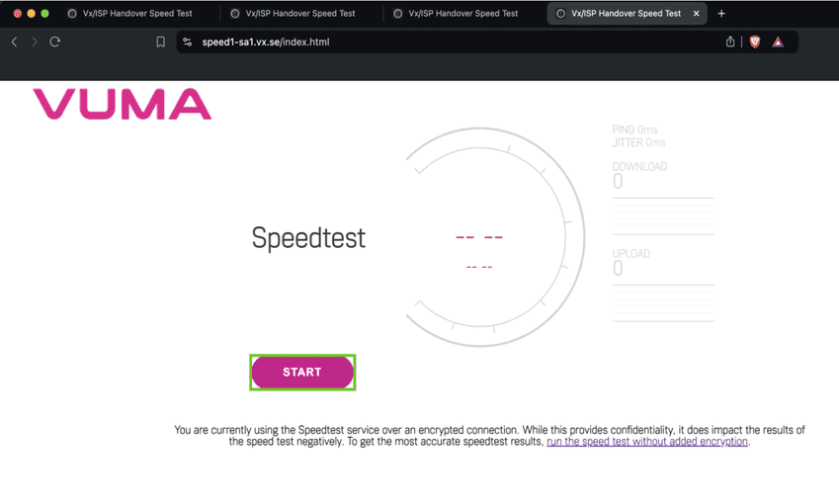Reload the speed test page
The width and height of the screenshot is (839, 504).
[x=55, y=42]
